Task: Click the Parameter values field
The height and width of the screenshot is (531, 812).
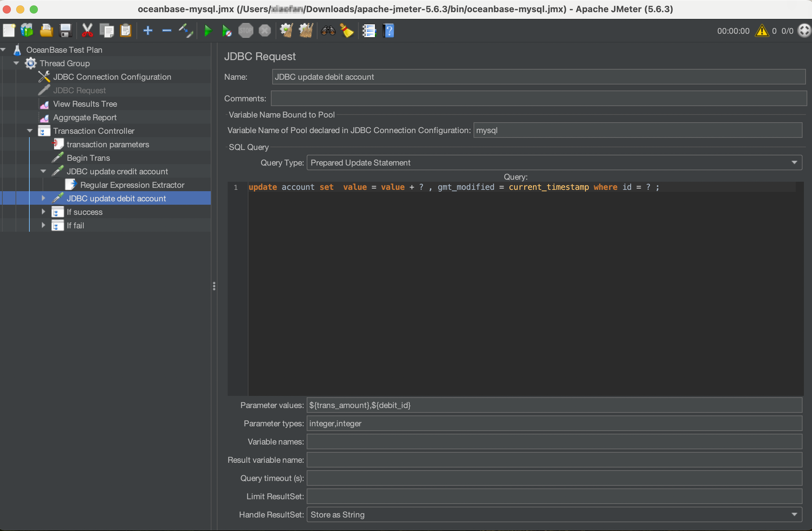Action: (554, 405)
